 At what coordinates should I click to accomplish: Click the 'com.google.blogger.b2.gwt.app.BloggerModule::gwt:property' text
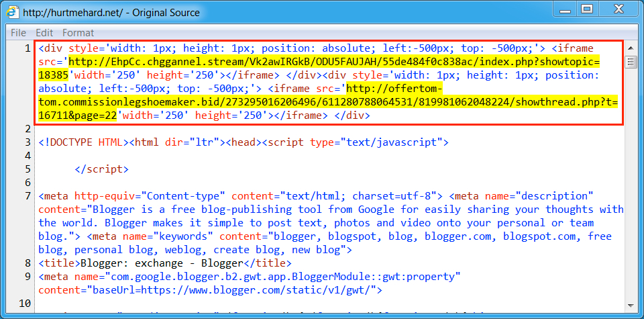click(283, 277)
